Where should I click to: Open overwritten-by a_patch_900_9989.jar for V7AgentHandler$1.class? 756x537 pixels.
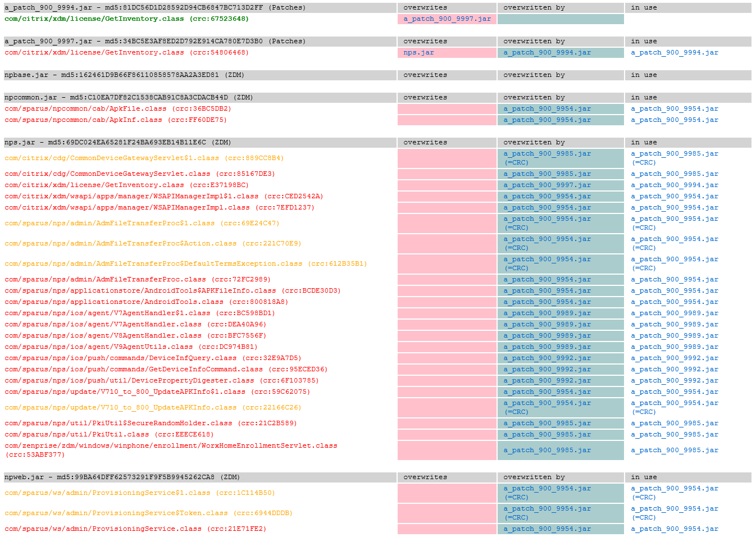coord(547,313)
